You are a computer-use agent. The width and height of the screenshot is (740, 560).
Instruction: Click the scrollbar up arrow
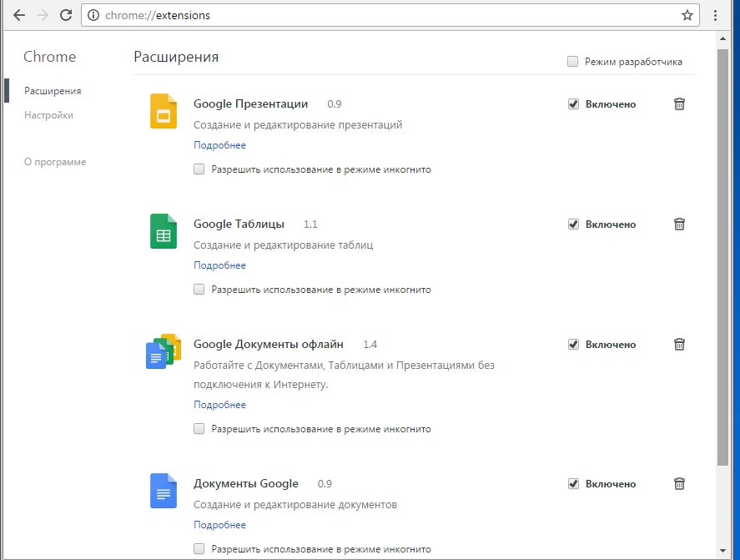pos(722,38)
